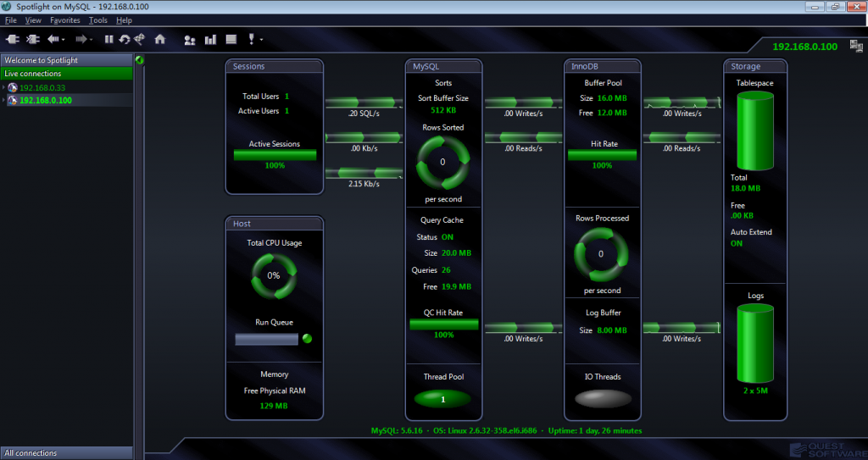Click the refresh arrow toolbar icon
Image resolution: width=868 pixels, height=460 pixels.
124,39
